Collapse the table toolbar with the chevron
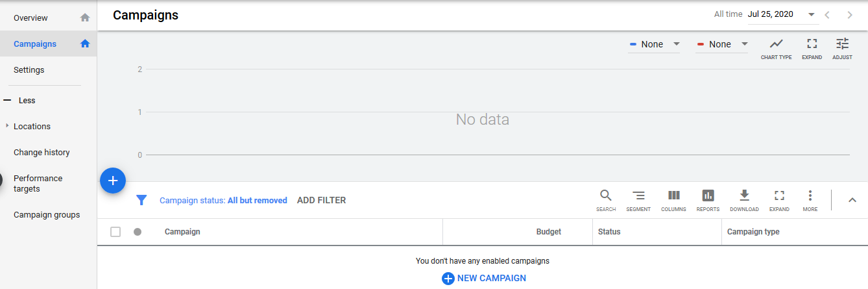 click(x=852, y=200)
